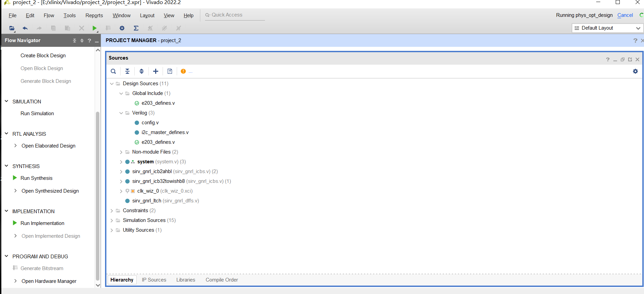Collapse the Global Include folder
Screen dimensions: 644x294
click(121, 93)
